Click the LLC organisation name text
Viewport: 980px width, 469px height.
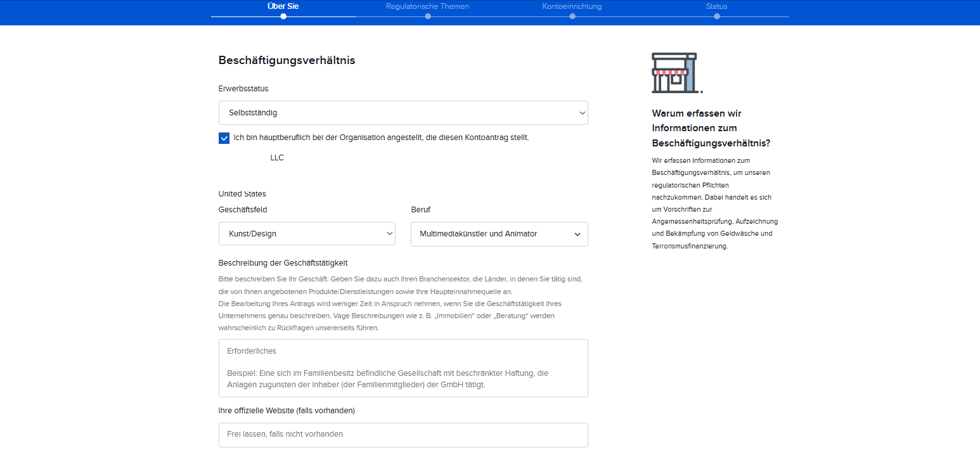point(277,158)
